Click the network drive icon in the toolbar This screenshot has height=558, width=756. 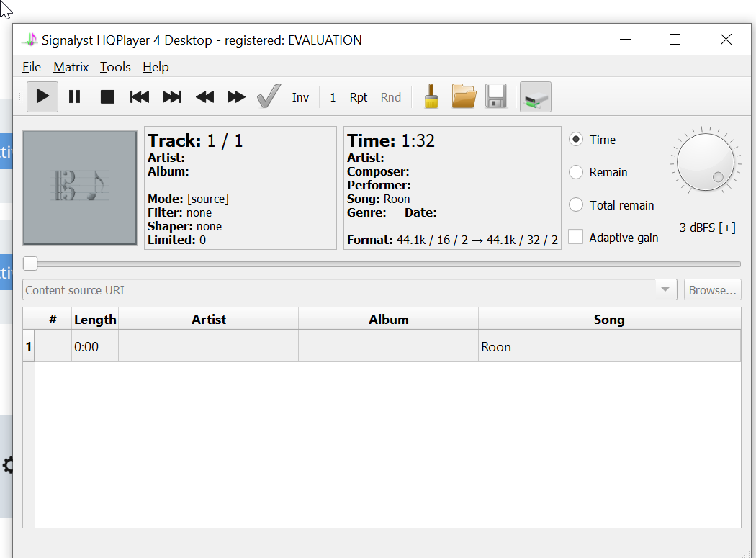coord(536,97)
